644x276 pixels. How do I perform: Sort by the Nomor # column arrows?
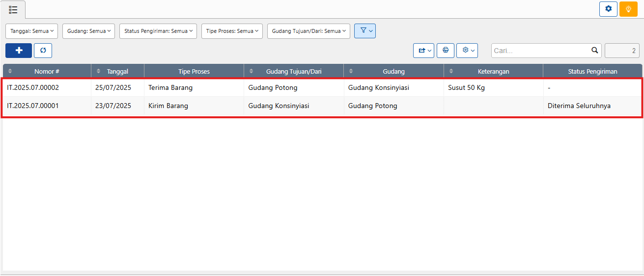[10, 71]
